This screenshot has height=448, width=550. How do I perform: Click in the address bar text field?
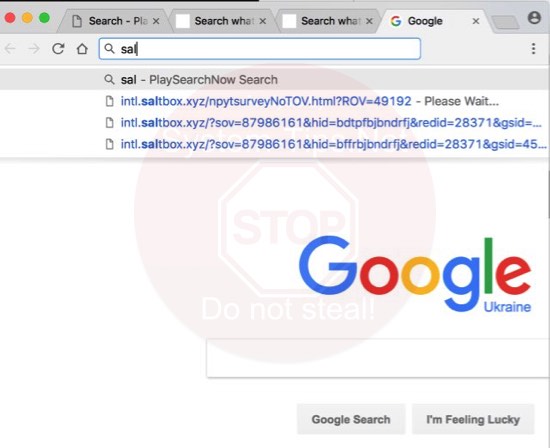click(x=260, y=49)
